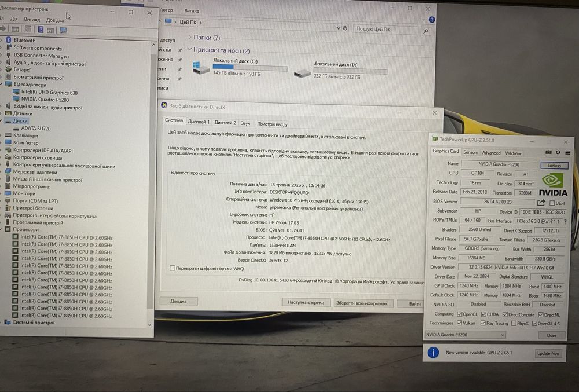The image size is (579, 392).
Task: Click the Довідка button in DirectX dialog
Action: (x=178, y=301)
